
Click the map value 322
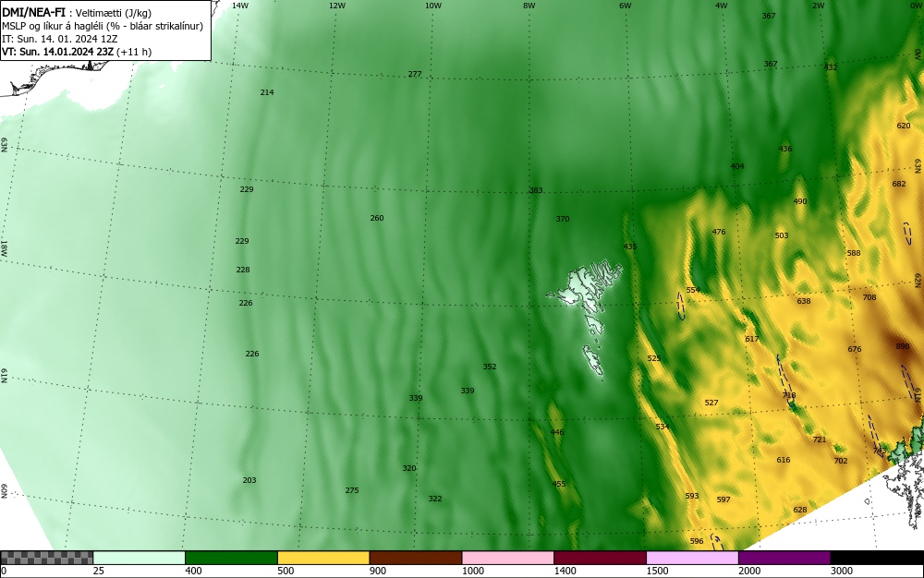tap(435, 499)
